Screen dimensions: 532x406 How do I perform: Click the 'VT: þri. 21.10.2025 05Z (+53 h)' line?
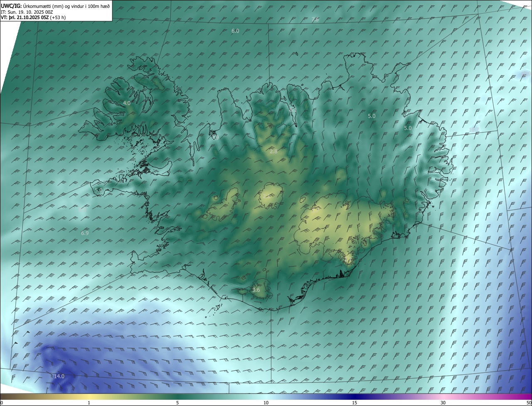tap(33, 17)
